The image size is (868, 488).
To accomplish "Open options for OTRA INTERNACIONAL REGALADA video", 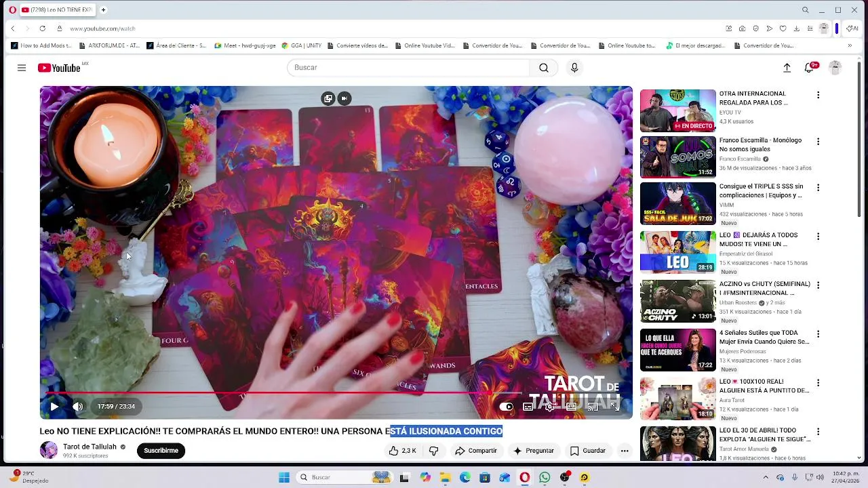I will (818, 96).
